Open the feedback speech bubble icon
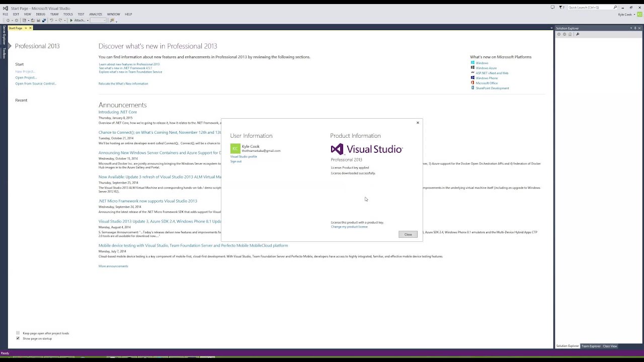The image size is (644, 362). coord(552,8)
